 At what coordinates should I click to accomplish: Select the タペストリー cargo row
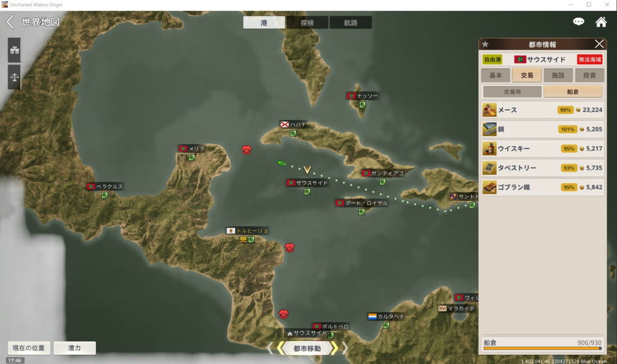(x=542, y=168)
